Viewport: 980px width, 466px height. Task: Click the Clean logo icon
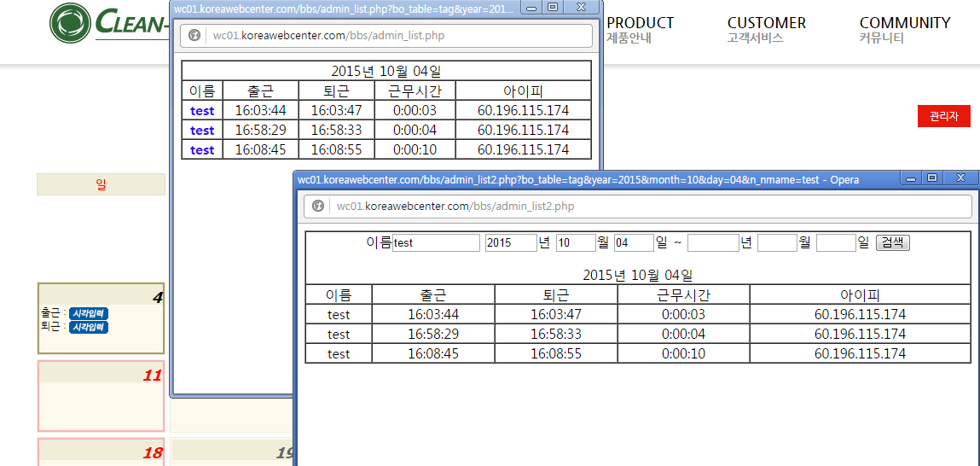pyautogui.click(x=71, y=23)
